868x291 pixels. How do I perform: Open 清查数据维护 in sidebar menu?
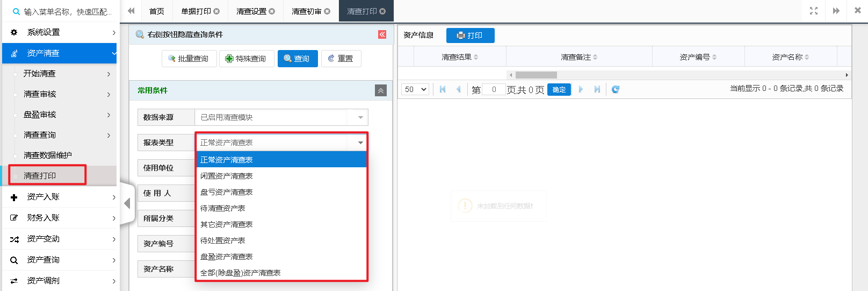tap(48, 155)
